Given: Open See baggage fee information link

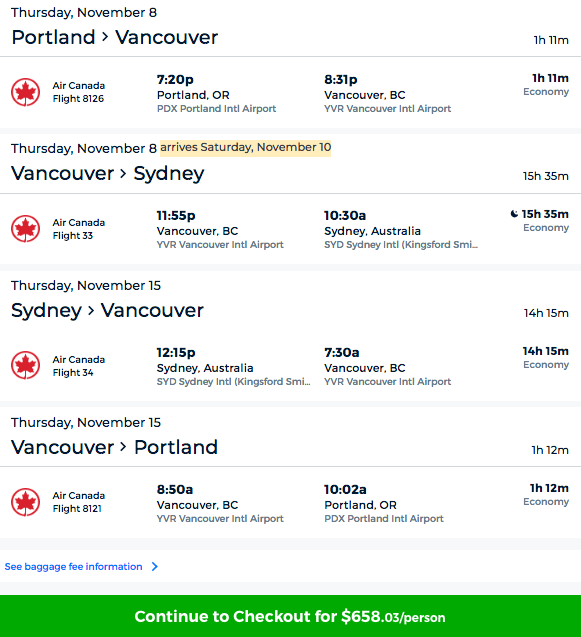Looking at the screenshot, I should coord(74,566).
